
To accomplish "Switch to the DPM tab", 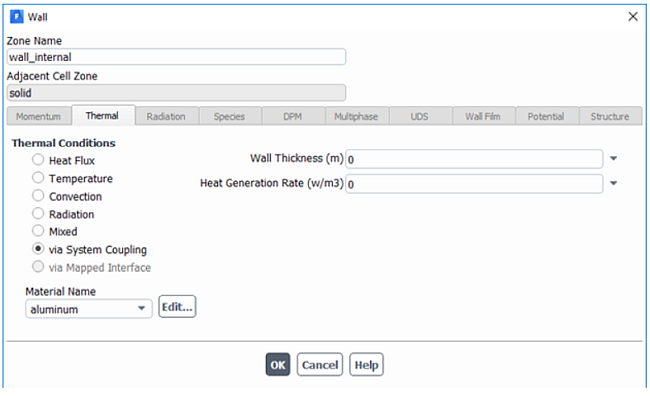I will pos(293,117).
